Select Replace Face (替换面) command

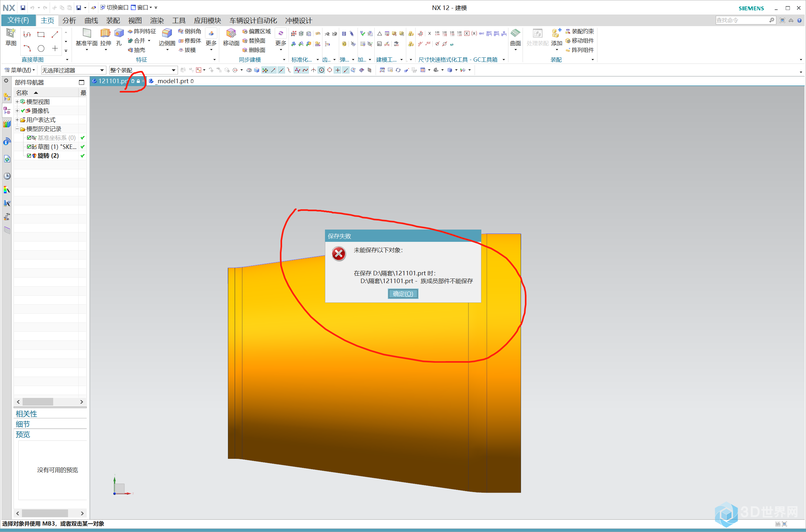(254, 41)
